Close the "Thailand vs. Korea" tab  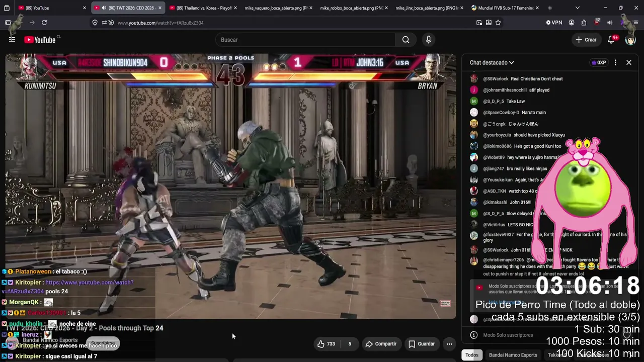235,8
